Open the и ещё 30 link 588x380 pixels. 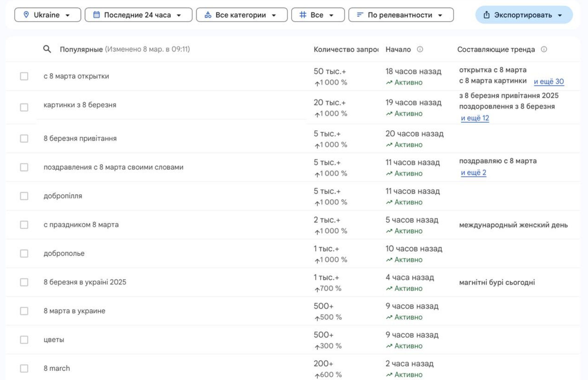[549, 81]
